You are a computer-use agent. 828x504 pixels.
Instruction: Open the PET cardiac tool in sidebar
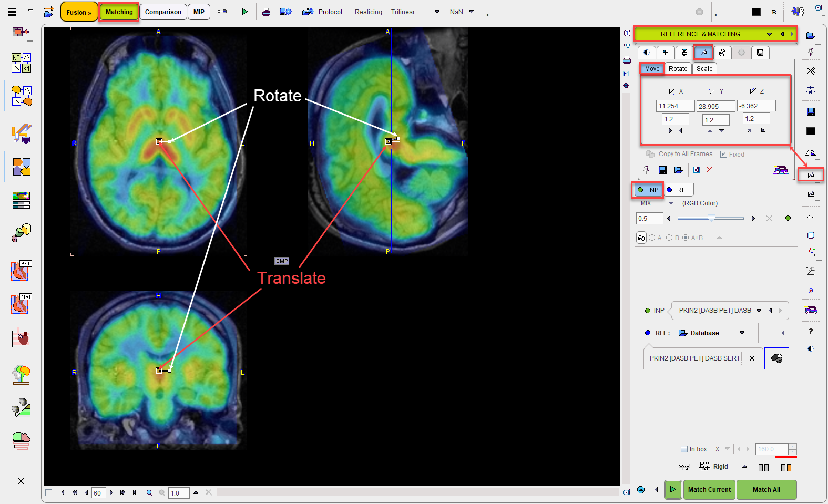pyautogui.click(x=22, y=270)
